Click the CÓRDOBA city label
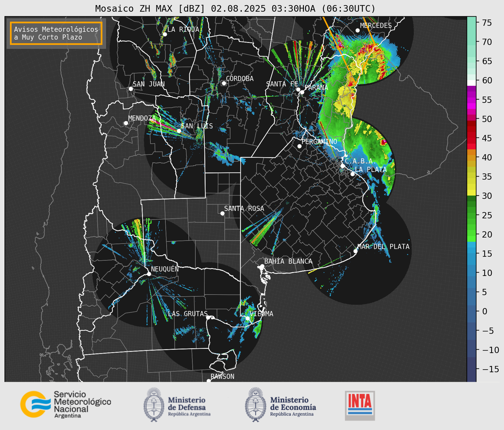 pyautogui.click(x=240, y=79)
